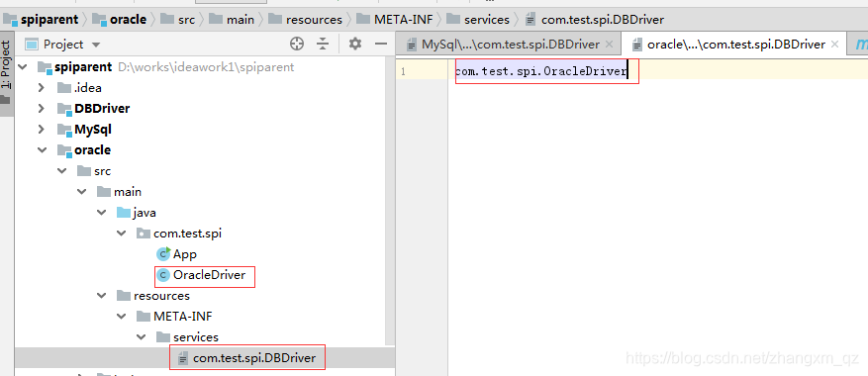Expand the DBDriver module
The height and width of the screenshot is (376, 868).
pos(41,109)
